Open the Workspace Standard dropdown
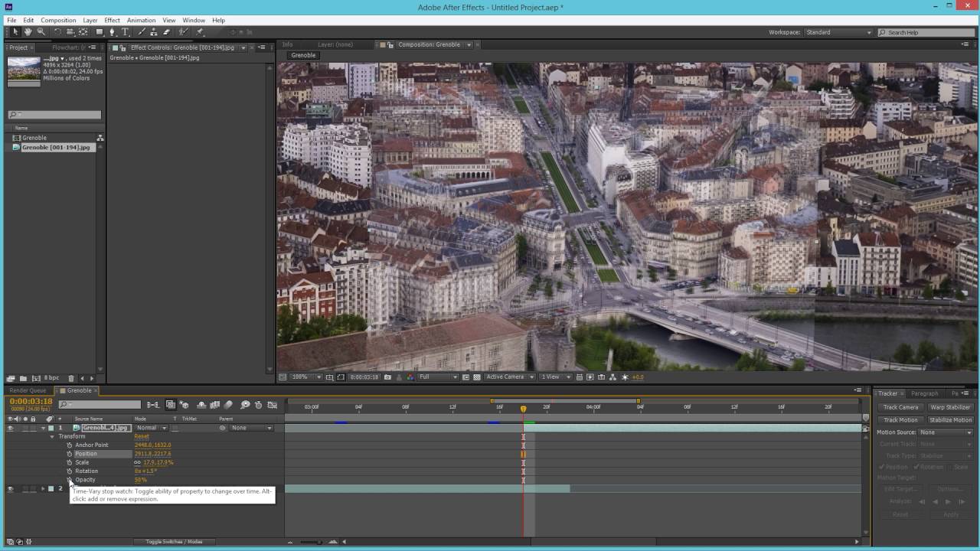Image resolution: width=980 pixels, height=551 pixels. click(838, 33)
